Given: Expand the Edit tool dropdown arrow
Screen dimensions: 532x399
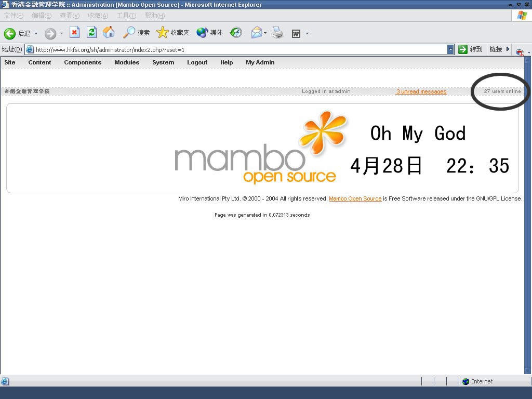Looking at the screenshot, I should pos(307,33).
